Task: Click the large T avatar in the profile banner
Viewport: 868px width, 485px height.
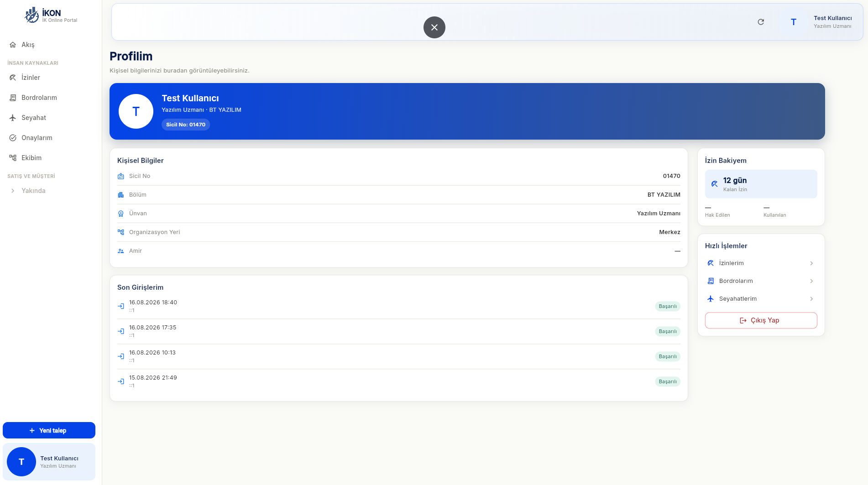Action: coord(136,111)
